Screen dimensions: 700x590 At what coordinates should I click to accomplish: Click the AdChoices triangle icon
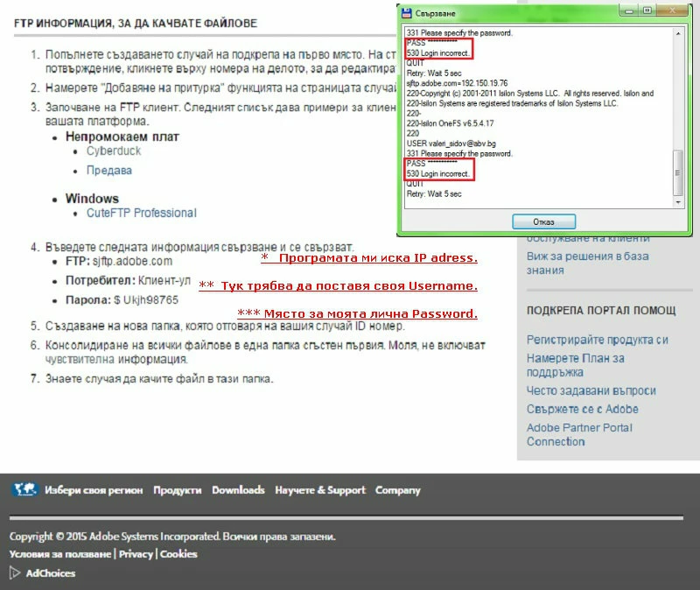(x=15, y=572)
